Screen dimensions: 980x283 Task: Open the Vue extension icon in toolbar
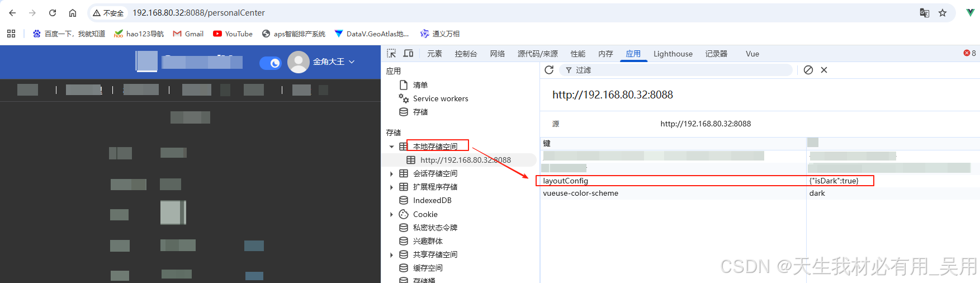click(970, 12)
